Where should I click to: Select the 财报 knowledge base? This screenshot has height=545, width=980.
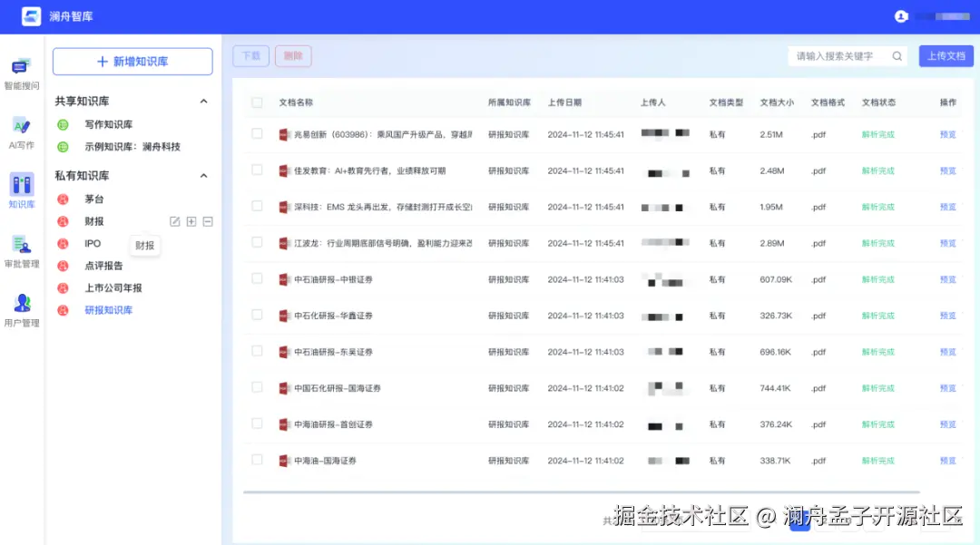(94, 221)
